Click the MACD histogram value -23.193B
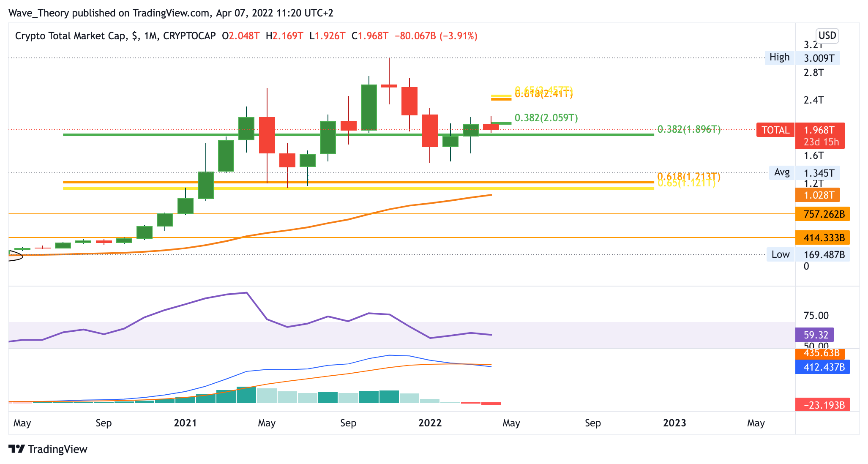 (822, 405)
